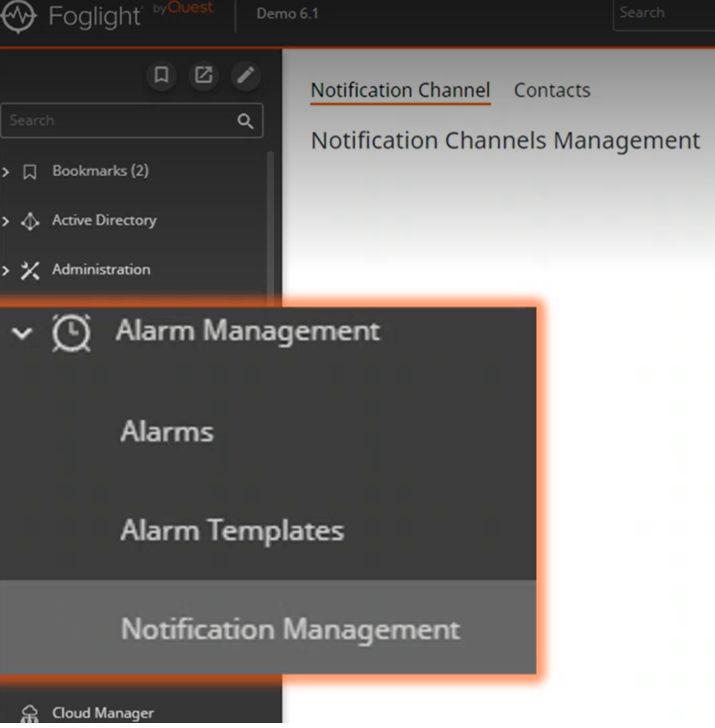This screenshot has height=728, width=715.
Task: Focus the sidebar Search field
Action: [132, 121]
